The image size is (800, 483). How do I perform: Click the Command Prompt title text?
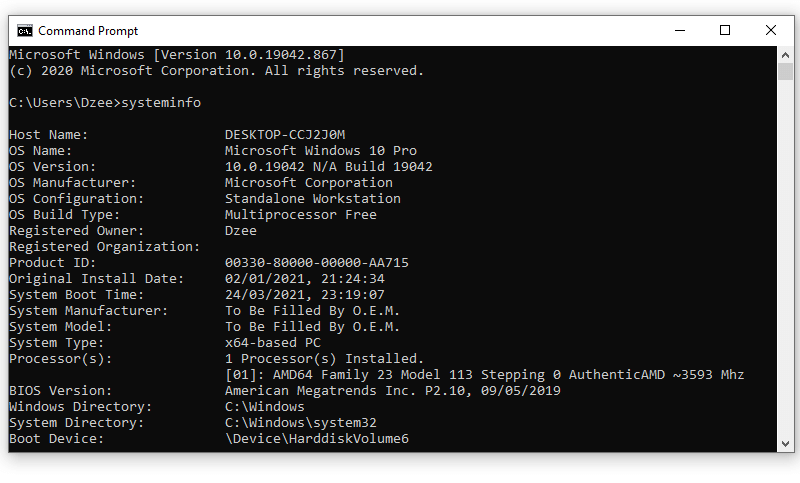(x=88, y=31)
